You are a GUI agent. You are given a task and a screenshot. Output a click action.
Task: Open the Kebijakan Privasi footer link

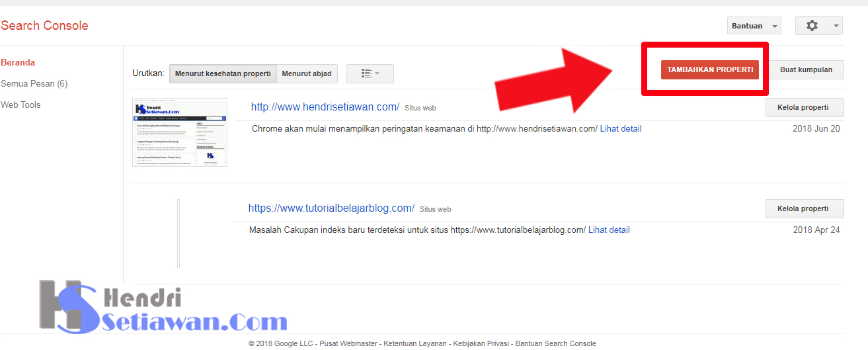[480, 343]
